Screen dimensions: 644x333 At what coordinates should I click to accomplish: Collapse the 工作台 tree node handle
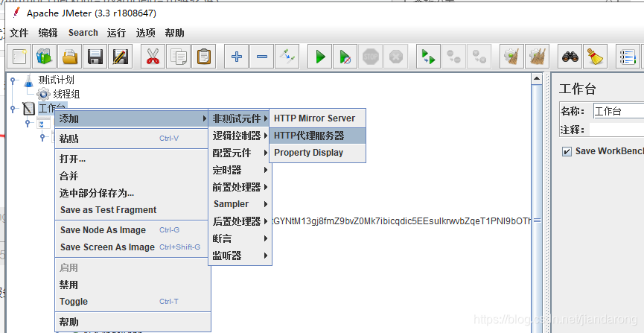coord(13,109)
